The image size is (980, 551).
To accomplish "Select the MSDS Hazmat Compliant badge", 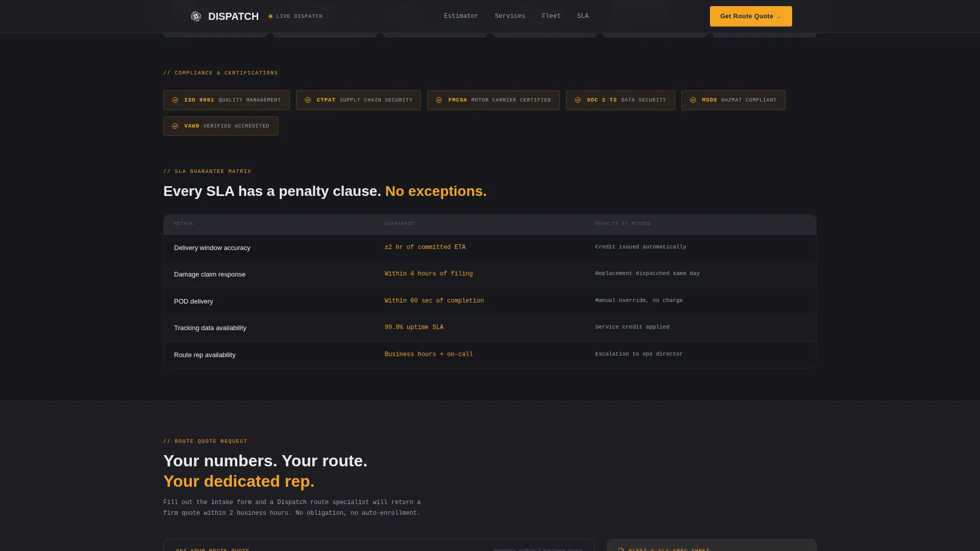I will pos(733,100).
